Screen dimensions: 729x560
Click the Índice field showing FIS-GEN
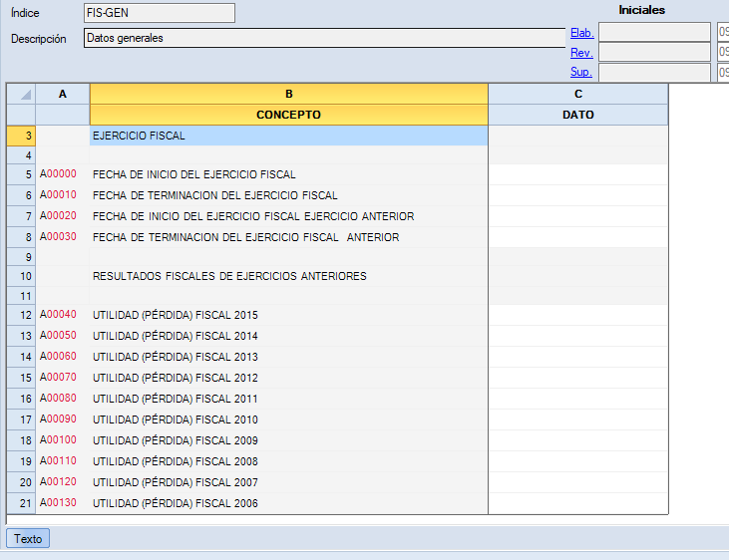tap(160, 13)
